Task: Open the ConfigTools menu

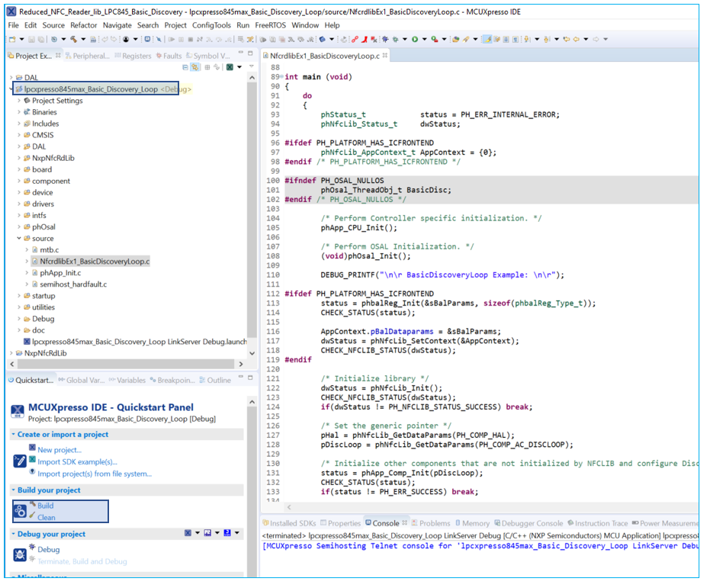Action: click(x=212, y=25)
